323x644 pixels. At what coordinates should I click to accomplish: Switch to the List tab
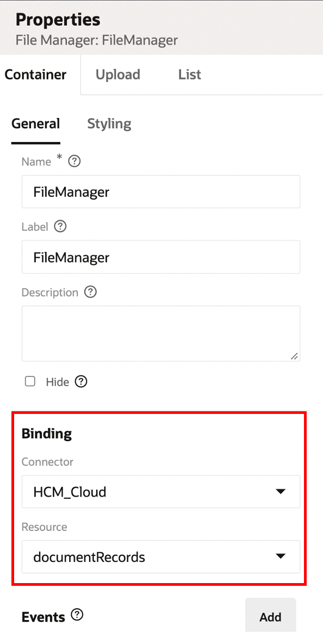point(189,74)
